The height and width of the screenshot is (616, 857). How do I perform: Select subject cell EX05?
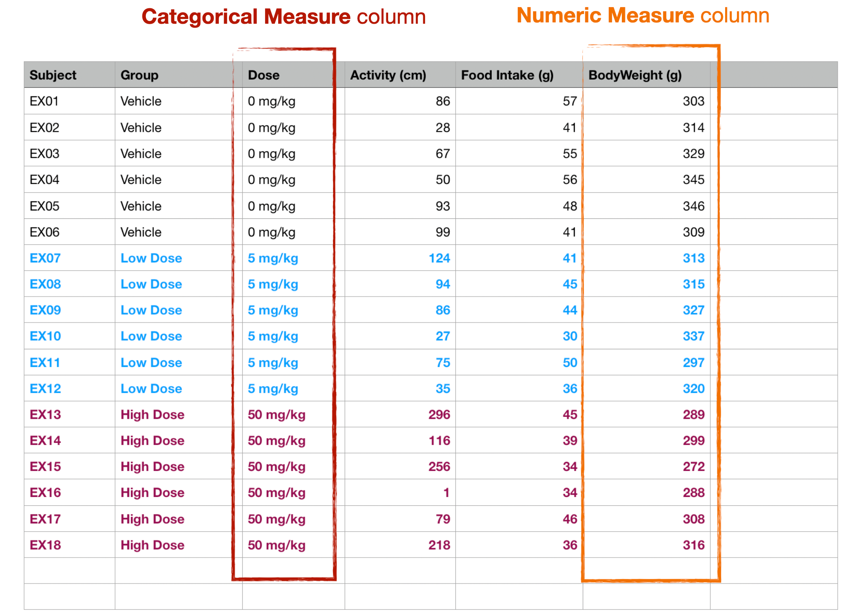pos(69,206)
